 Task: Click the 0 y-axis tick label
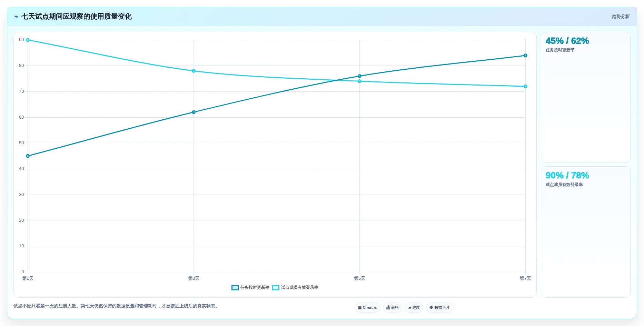pos(23,272)
